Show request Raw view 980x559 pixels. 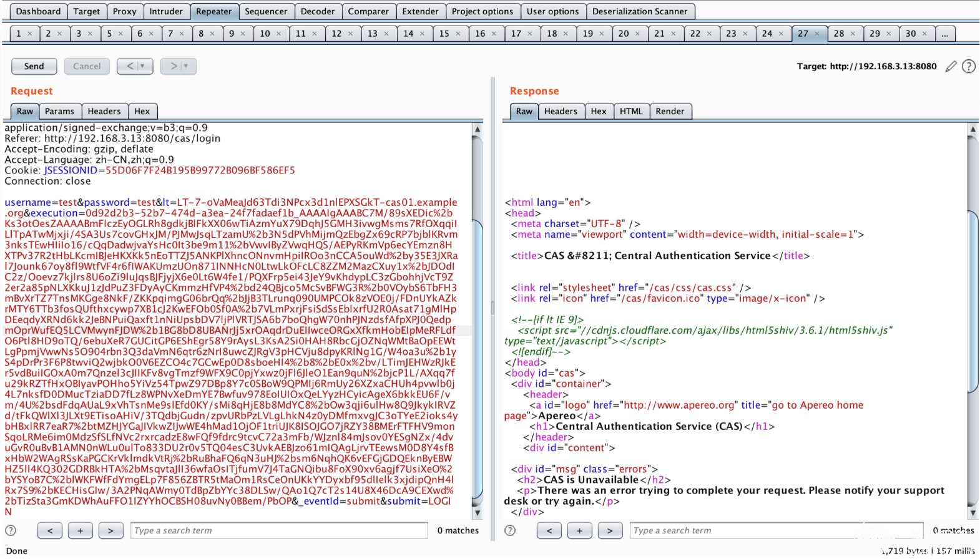(x=25, y=111)
